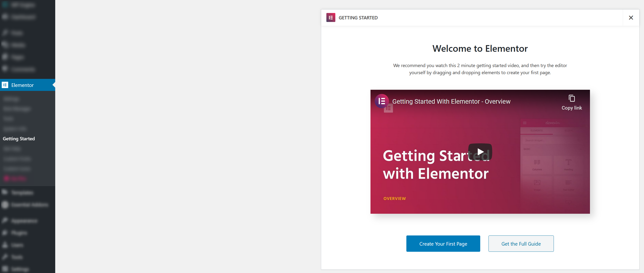644x273 pixels.
Task: Dismiss the Getting Started dialog
Action: coord(631,17)
